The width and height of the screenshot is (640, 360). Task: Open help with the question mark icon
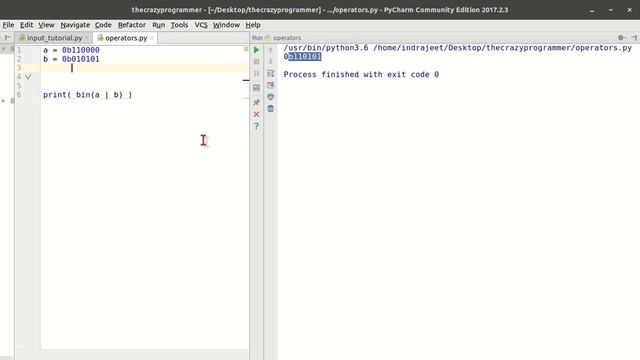[256, 126]
